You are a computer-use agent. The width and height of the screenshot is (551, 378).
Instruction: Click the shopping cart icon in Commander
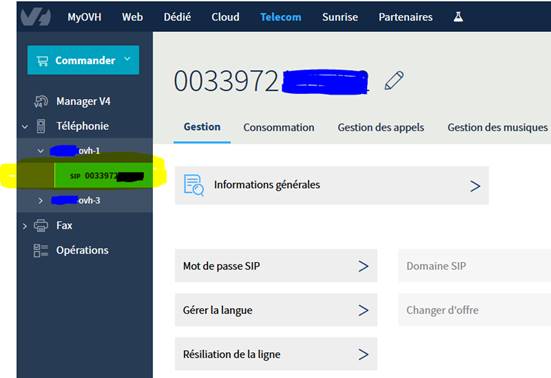pos(42,61)
